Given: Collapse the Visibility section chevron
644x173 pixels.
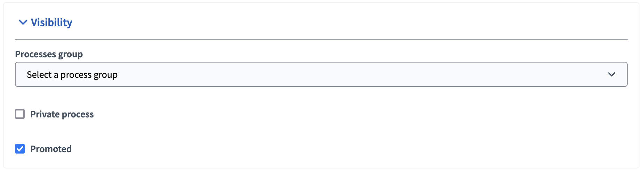Looking at the screenshot, I should click(23, 23).
